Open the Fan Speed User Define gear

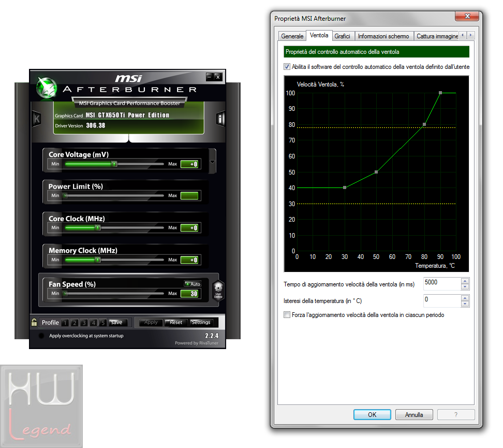[218, 291]
